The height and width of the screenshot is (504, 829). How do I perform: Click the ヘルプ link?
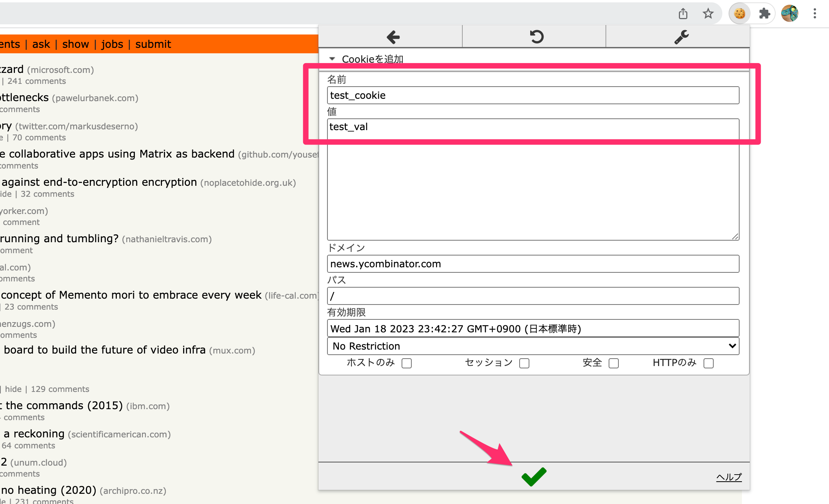pyautogui.click(x=729, y=477)
